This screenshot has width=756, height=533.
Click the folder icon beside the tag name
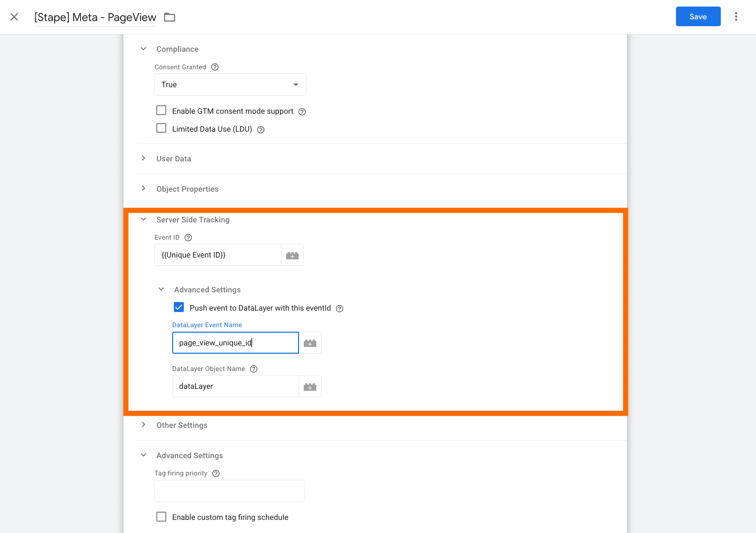point(169,17)
